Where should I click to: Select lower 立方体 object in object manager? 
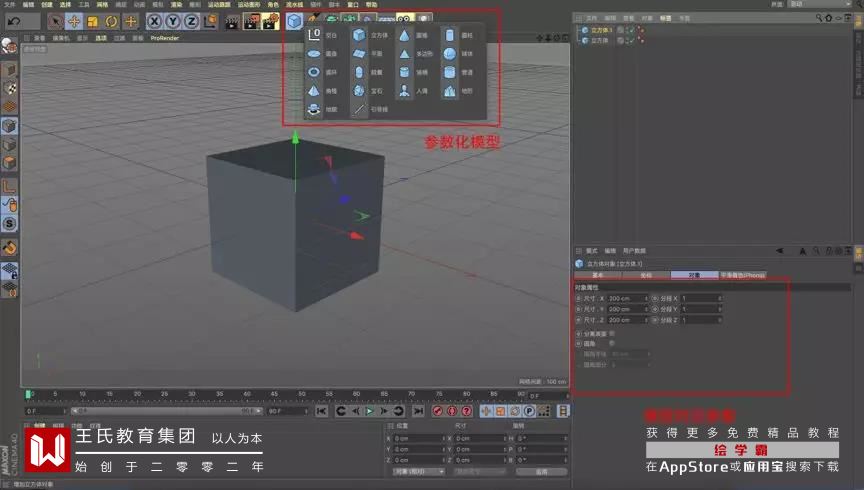point(600,40)
